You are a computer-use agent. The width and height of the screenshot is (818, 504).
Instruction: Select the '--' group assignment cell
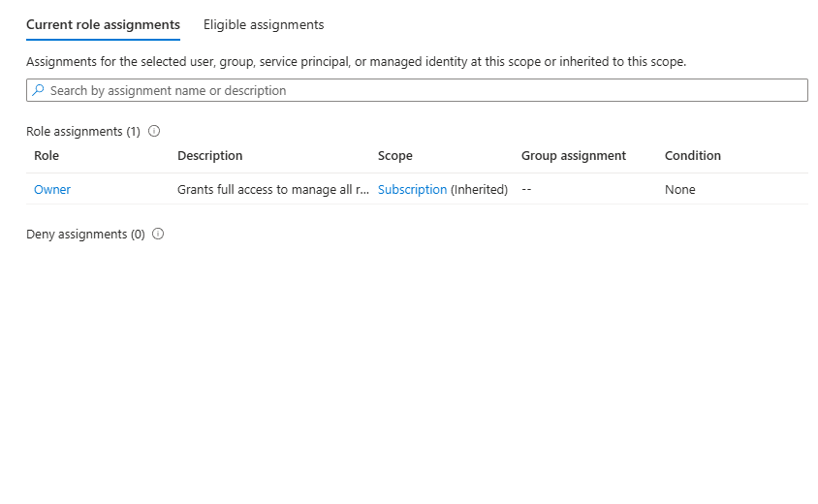(526, 189)
